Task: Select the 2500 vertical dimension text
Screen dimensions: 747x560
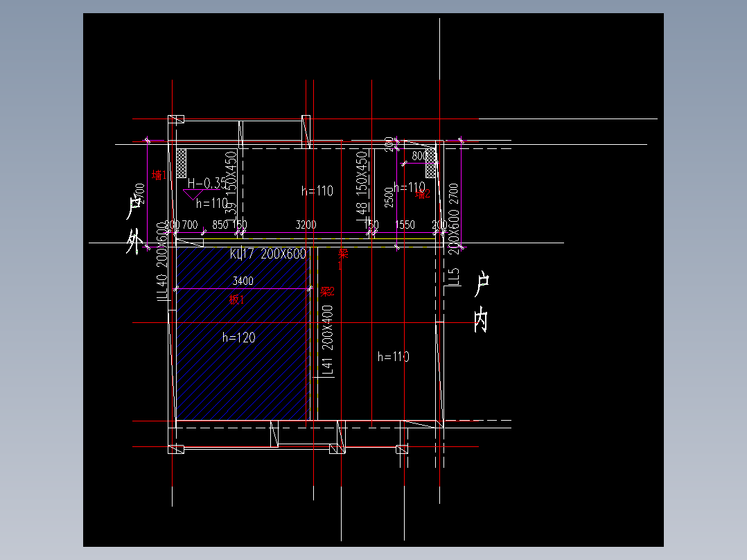Action: click(x=389, y=198)
